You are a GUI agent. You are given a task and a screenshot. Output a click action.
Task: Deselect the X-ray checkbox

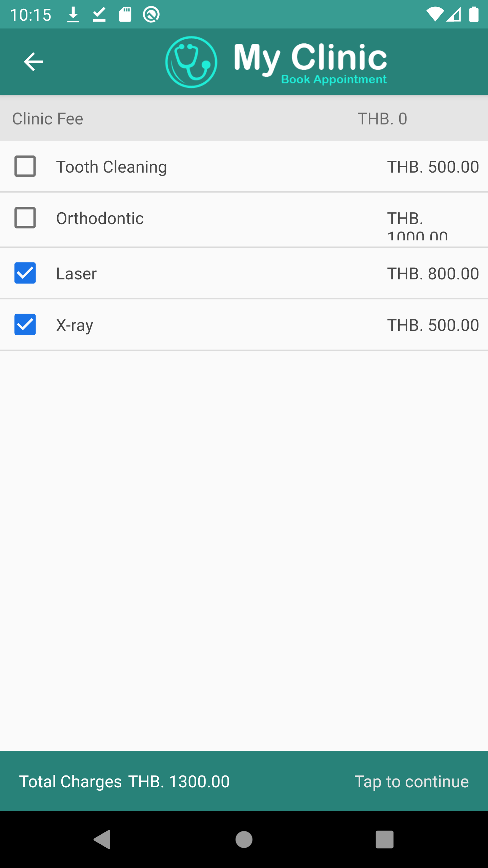(x=25, y=324)
